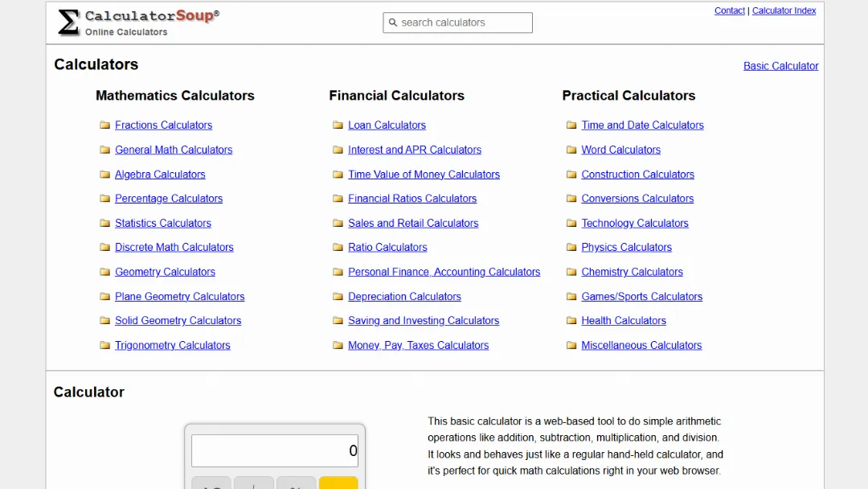
Task: Click the folder icon next to Statistics Calculators
Action: pos(104,223)
